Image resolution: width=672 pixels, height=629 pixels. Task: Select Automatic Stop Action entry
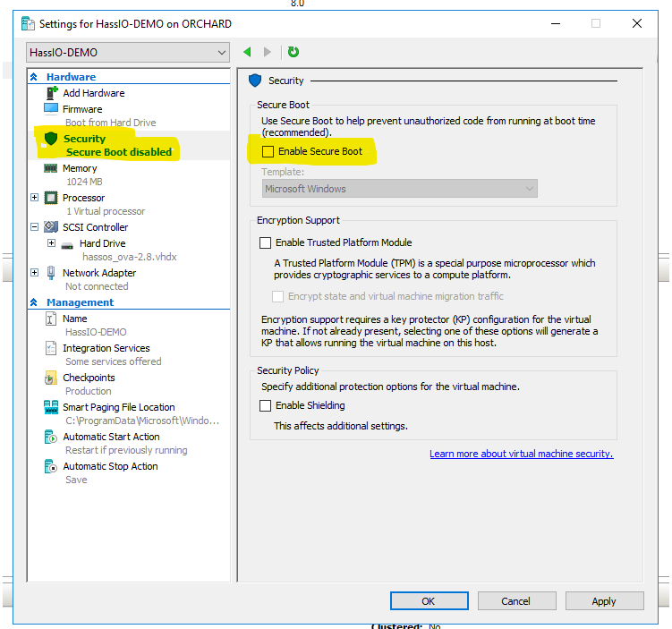111,466
